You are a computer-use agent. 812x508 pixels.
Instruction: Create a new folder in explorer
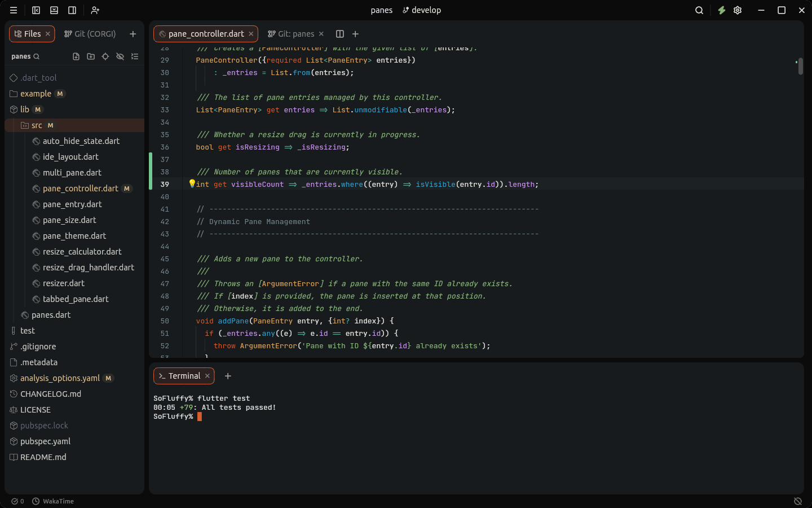click(91, 56)
